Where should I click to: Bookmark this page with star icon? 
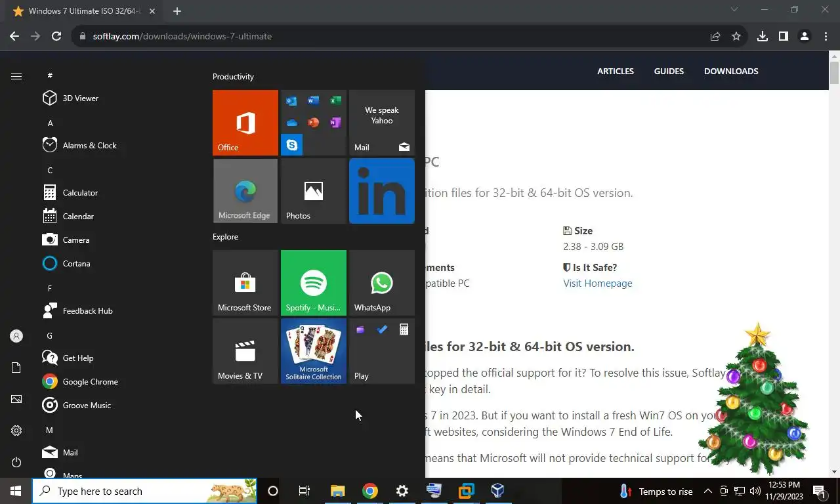coord(736,36)
